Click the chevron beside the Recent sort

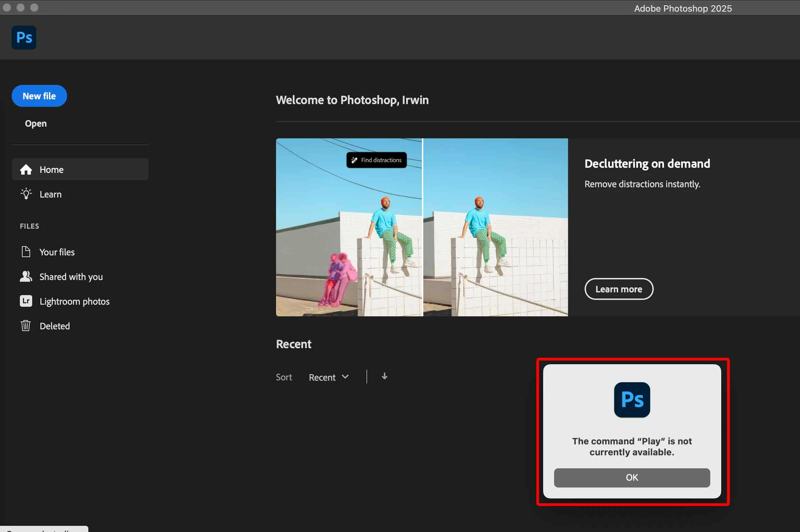(345, 377)
